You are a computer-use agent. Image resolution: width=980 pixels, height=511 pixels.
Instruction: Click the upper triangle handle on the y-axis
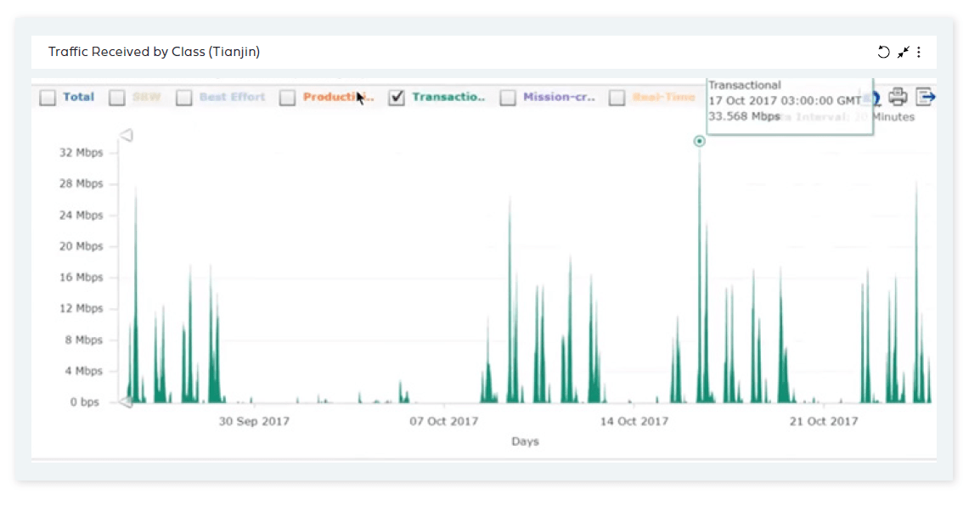click(x=127, y=135)
